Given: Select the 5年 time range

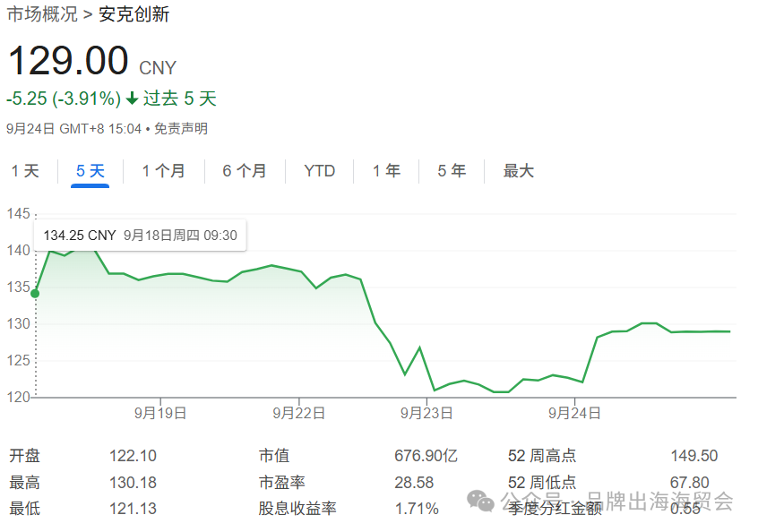Looking at the screenshot, I should click(452, 170).
